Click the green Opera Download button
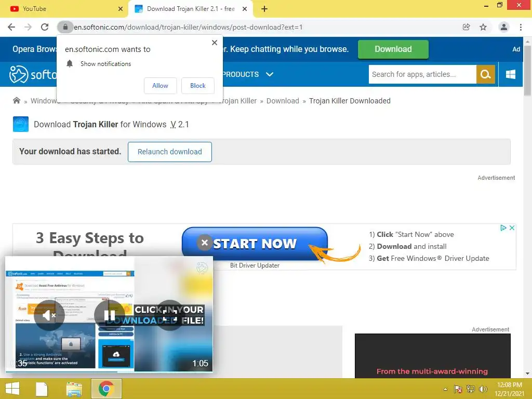 pyautogui.click(x=393, y=49)
